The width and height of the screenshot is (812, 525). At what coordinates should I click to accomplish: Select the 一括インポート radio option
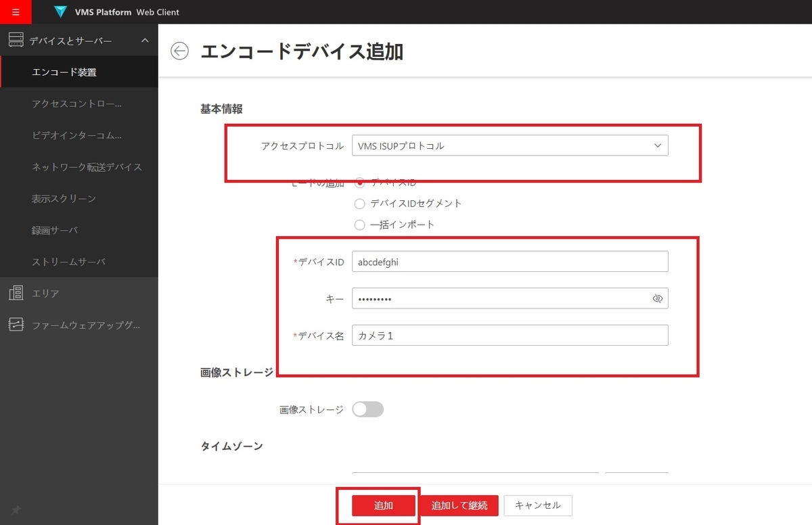click(x=359, y=225)
